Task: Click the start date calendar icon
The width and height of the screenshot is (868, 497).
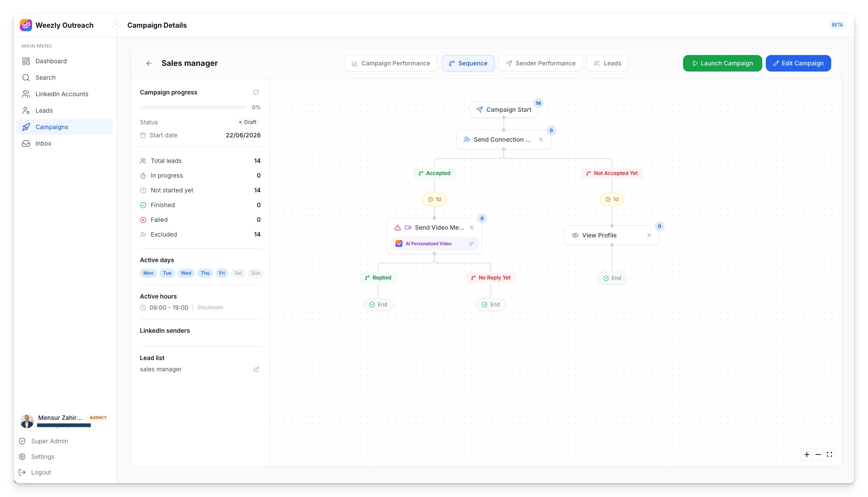Action: coord(143,135)
